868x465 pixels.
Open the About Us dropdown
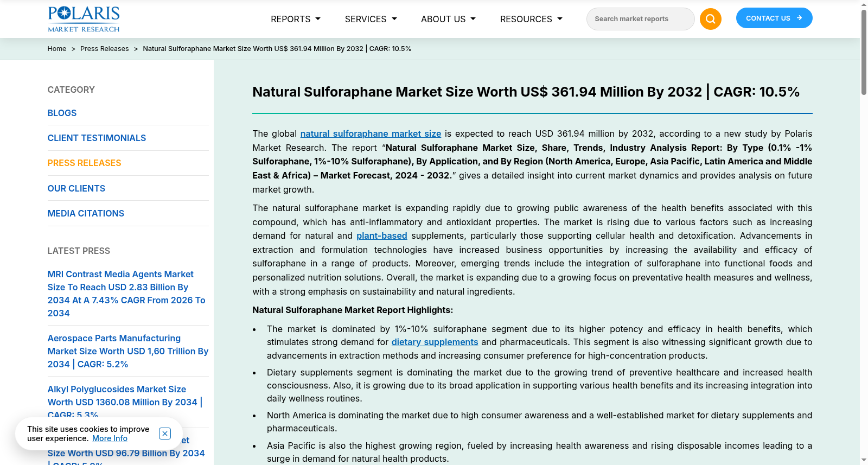[x=448, y=19]
